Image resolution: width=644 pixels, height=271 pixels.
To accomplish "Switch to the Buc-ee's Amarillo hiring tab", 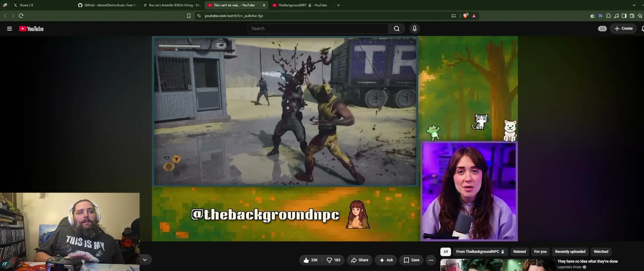I will pos(172,5).
